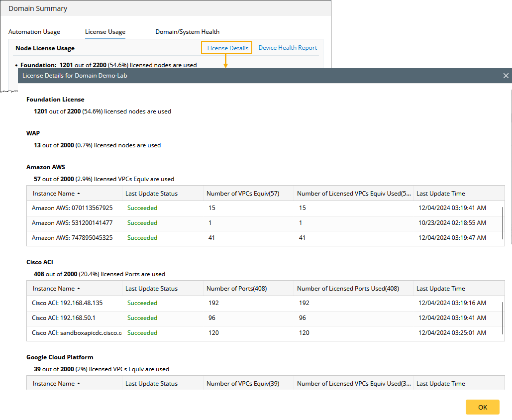
Task: Select the Cisco ACI: 192.168.48.135 row
Action: point(67,303)
